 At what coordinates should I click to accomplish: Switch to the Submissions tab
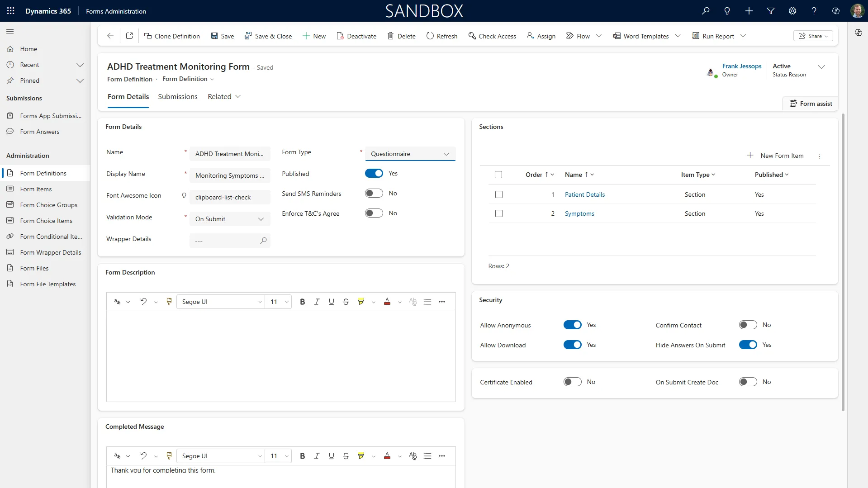(177, 97)
